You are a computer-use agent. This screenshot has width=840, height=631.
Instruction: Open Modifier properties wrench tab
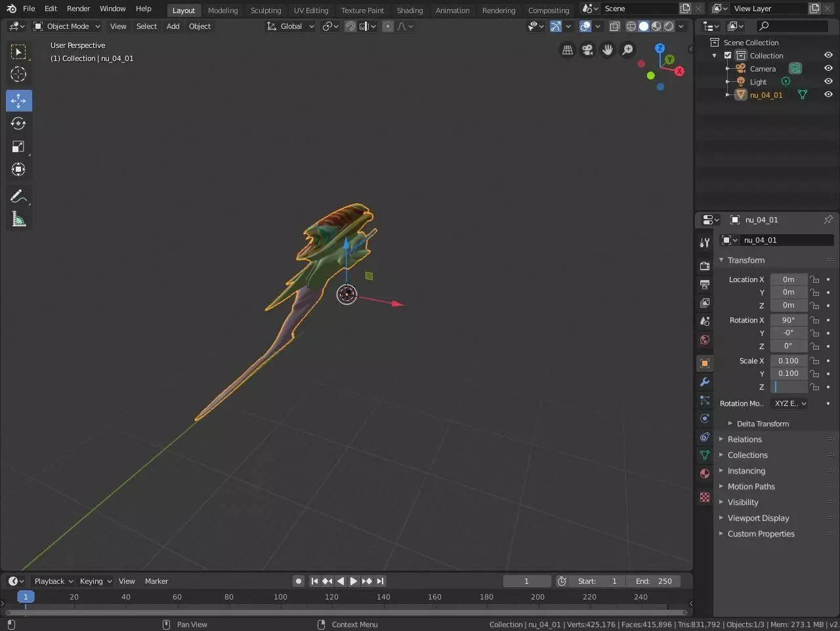705,382
